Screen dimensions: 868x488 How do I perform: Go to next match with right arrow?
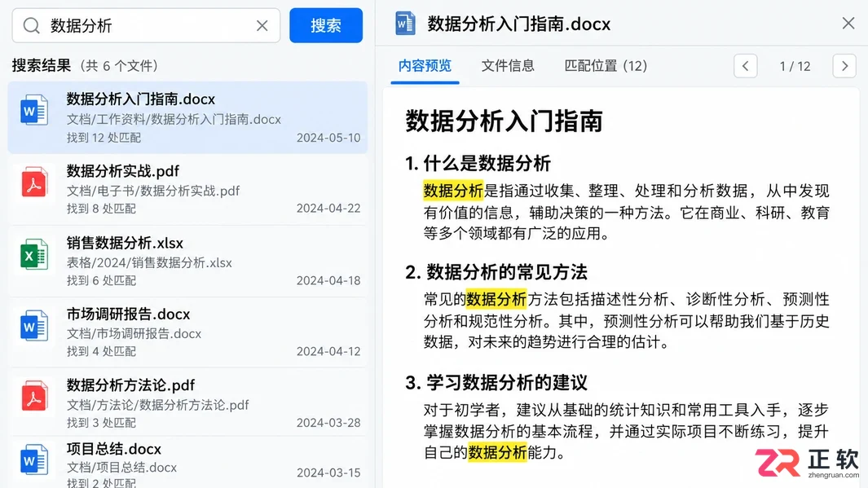(844, 66)
